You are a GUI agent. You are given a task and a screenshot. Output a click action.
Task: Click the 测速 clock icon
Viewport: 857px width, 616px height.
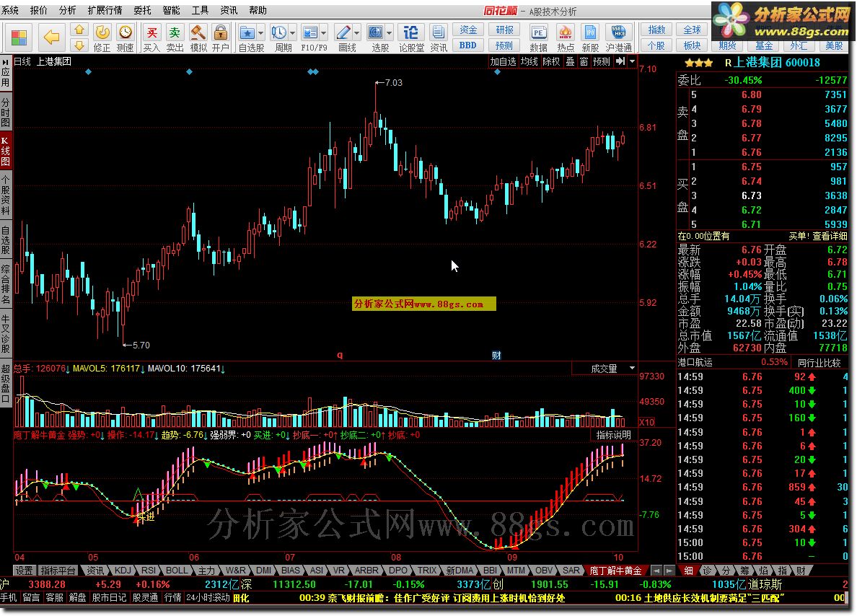(126, 32)
